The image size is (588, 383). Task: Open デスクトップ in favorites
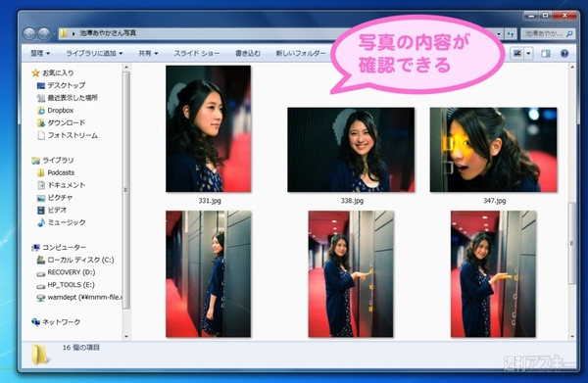tap(61, 85)
